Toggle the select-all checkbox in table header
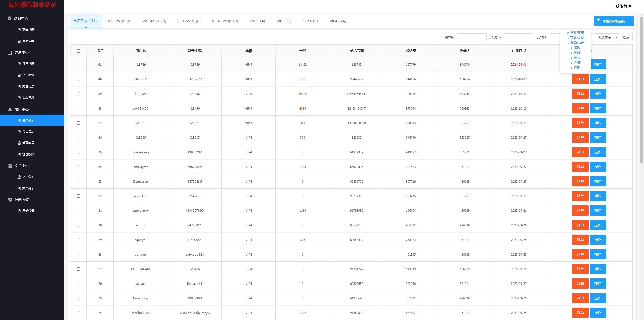Screen dimensions: 644x320 coord(78,51)
